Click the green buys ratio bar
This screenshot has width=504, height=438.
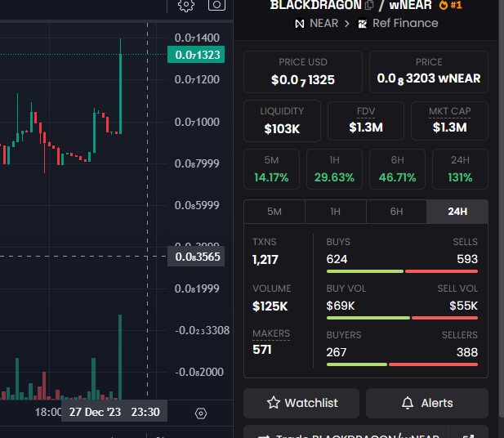click(365, 271)
